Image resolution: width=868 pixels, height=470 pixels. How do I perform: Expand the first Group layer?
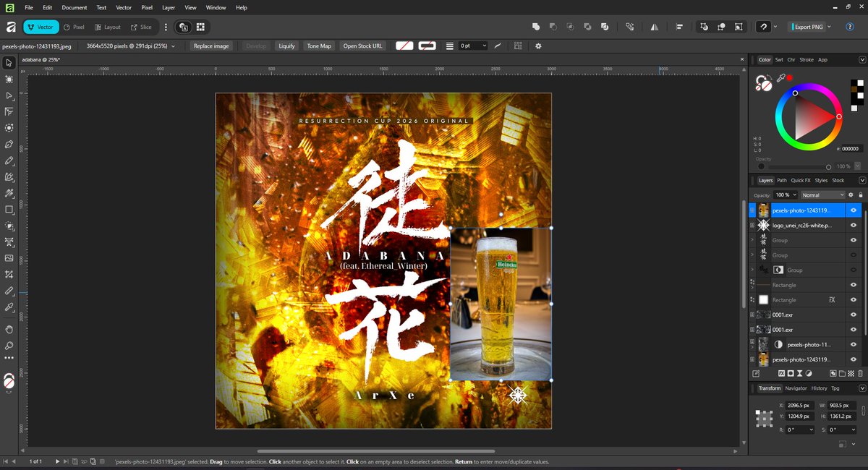[752, 240]
